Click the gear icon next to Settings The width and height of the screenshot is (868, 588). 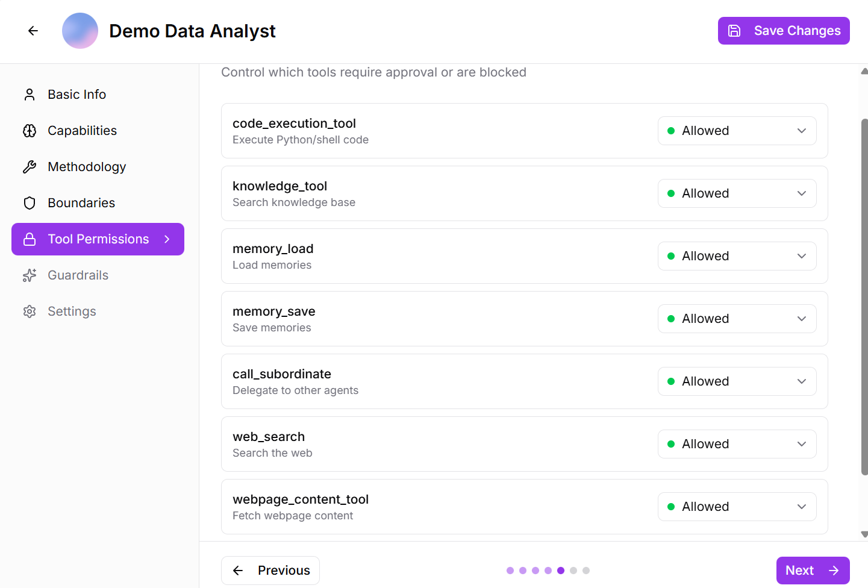coord(30,311)
